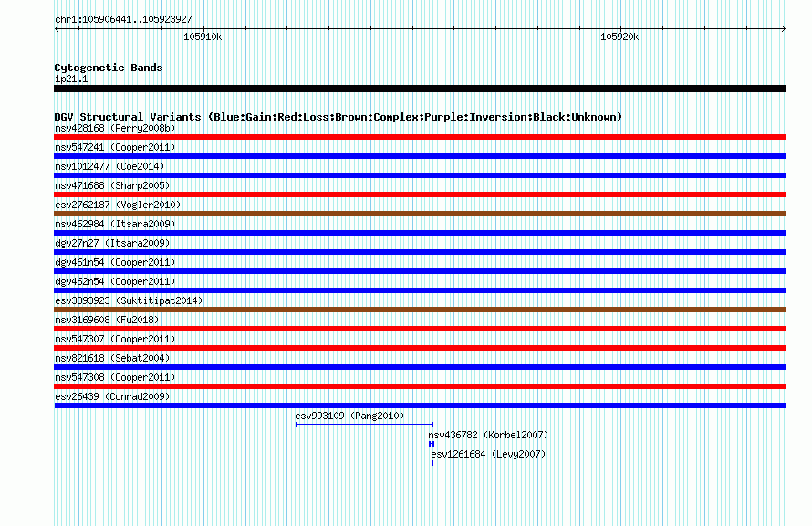The width and height of the screenshot is (812, 526).
Task: Select the blue nsv1012477 gain bar
Action: pos(420,175)
